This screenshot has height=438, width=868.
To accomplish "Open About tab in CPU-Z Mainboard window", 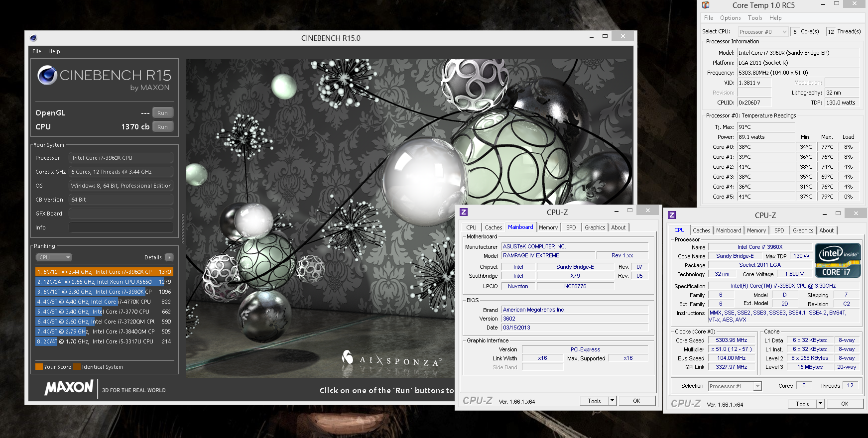I will click(x=619, y=227).
